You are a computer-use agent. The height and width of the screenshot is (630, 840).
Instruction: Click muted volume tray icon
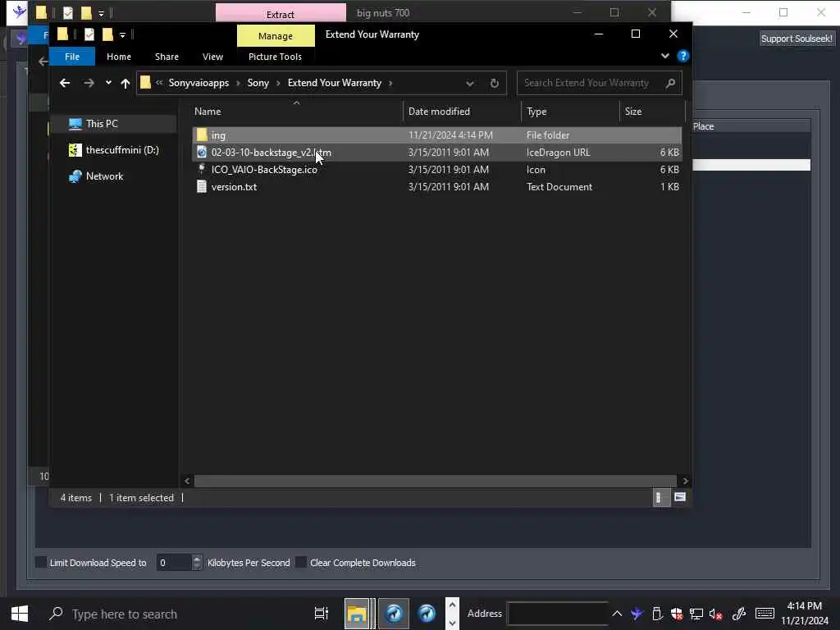pos(715,614)
